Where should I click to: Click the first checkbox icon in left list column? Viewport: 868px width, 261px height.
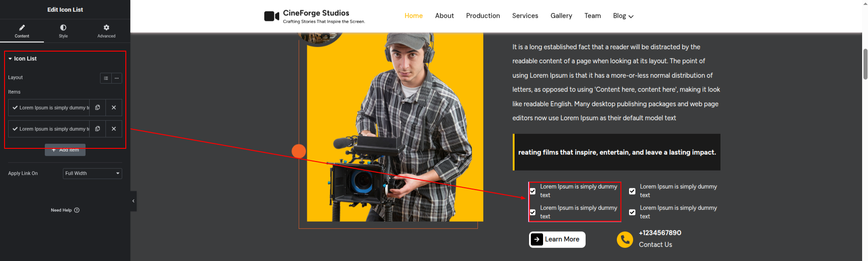point(533,191)
